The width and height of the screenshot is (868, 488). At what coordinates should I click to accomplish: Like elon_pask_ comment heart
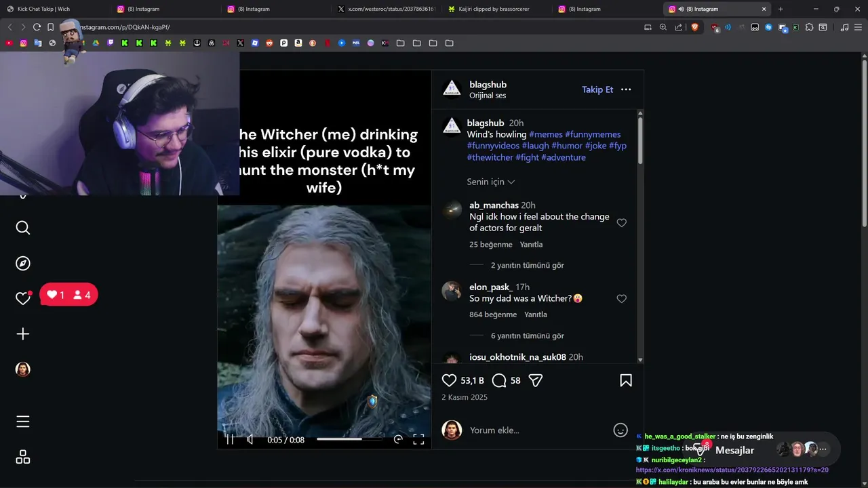(622, 299)
